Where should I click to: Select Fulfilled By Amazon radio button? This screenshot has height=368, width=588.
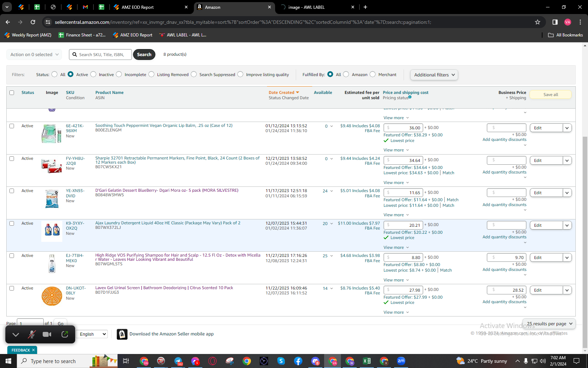pos(346,74)
